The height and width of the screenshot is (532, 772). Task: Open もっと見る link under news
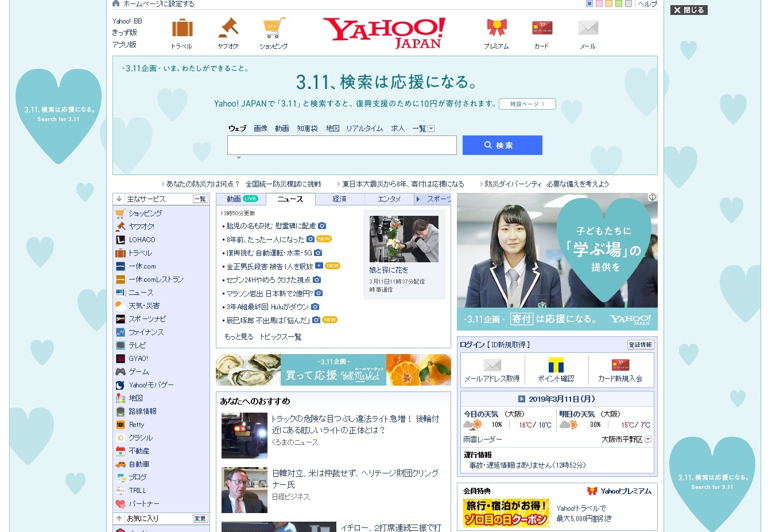coord(239,337)
